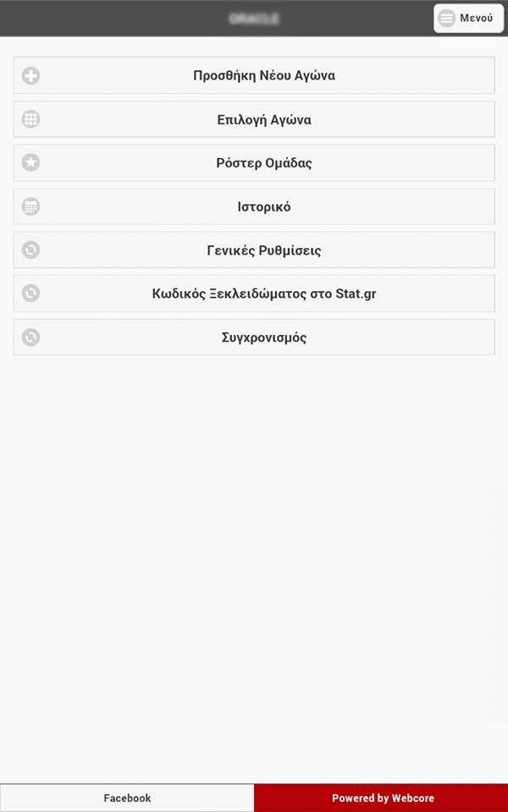Click the refresh icon beside Γενικές Ρυθμίσεις
The image size is (508, 812).
click(30, 250)
